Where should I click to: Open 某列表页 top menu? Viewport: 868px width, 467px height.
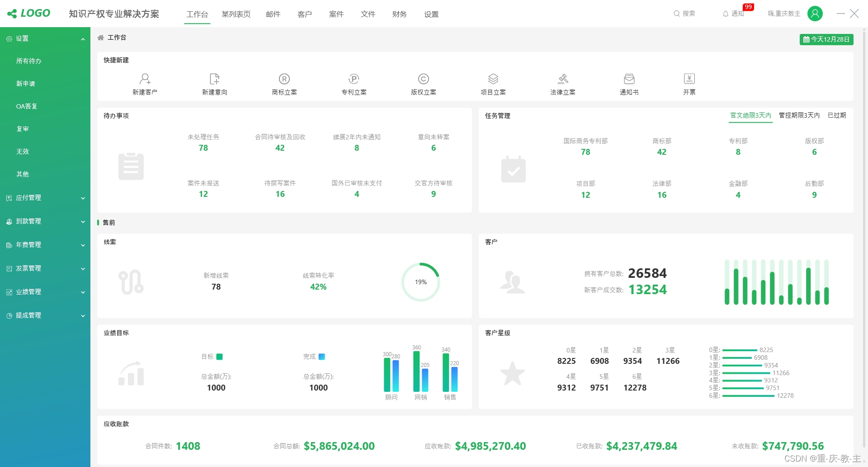click(x=236, y=14)
